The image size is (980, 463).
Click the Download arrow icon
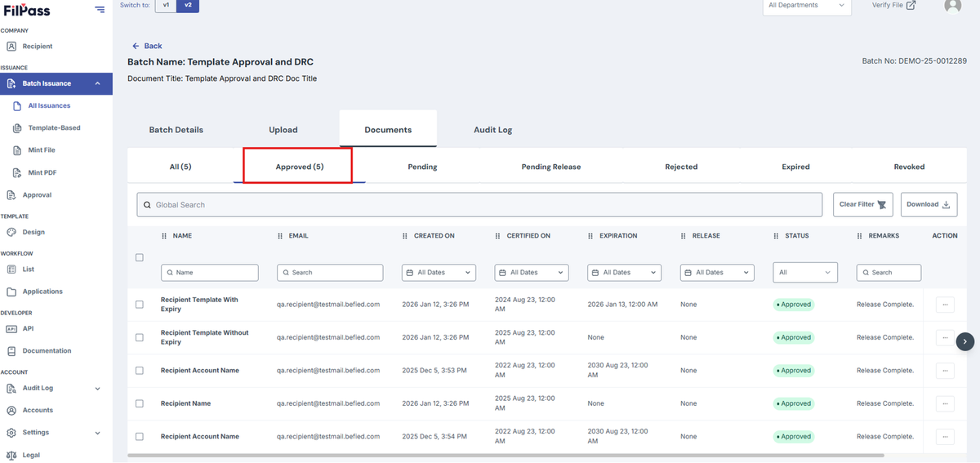tap(947, 205)
